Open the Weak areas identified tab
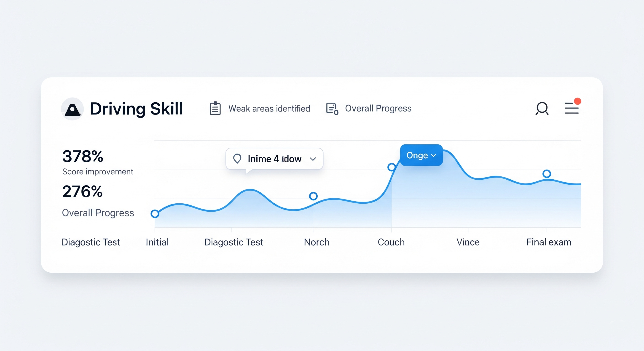This screenshot has width=644, height=351. coord(269,109)
